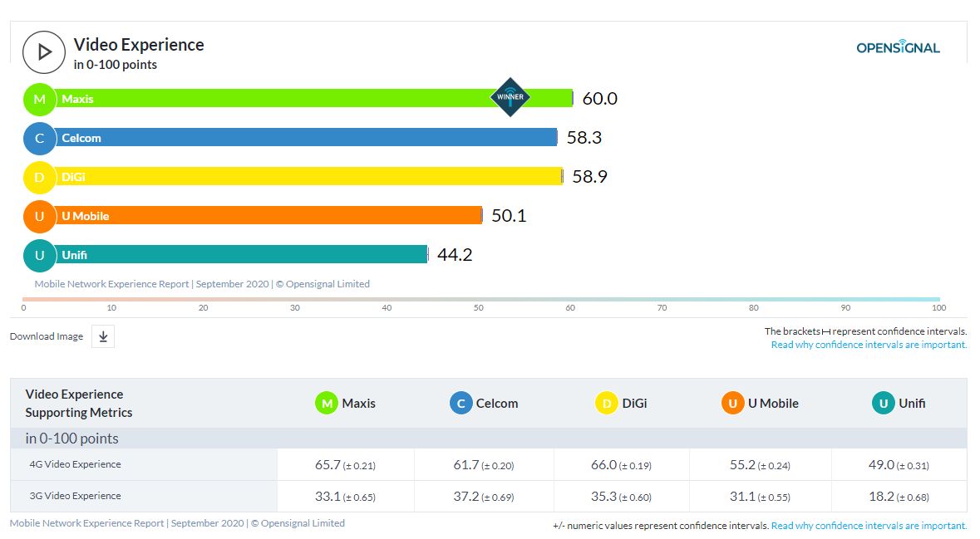Click the Opensignal logo
The image size is (980, 539).
pyautogui.click(x=898, y=47)
